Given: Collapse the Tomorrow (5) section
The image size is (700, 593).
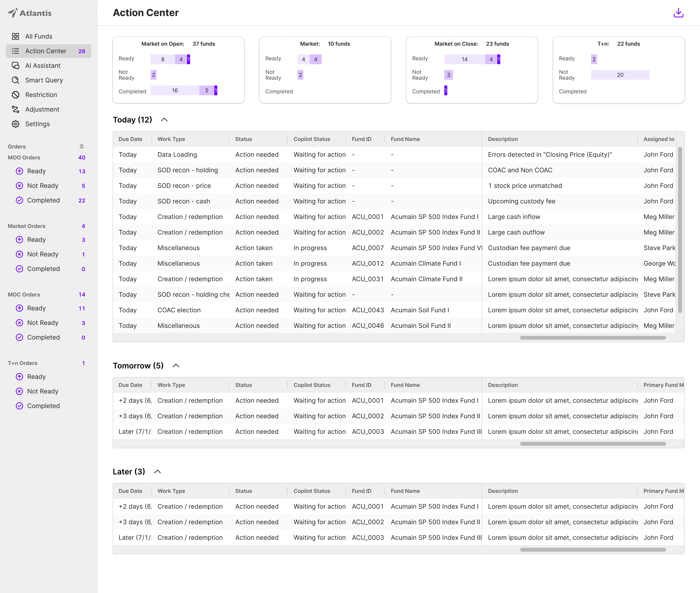Looking at the screenshot, I should [176, 366].
